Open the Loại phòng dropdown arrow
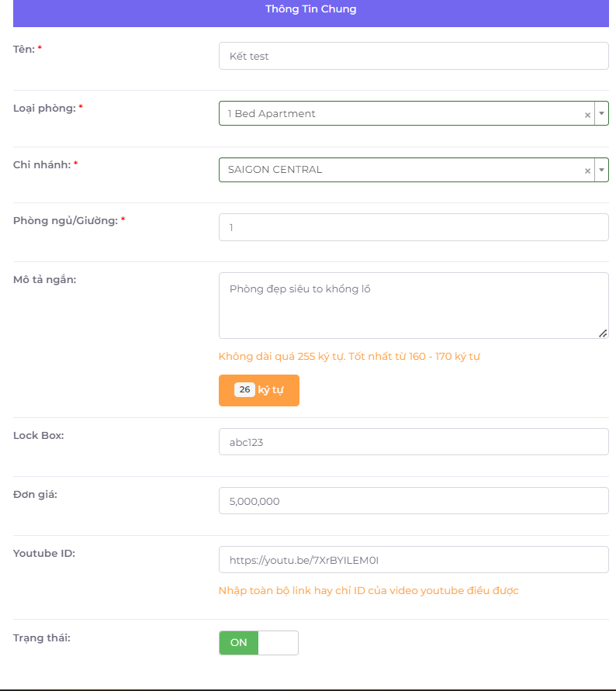The width and height of the screenshot is (616, 691). 601,113
